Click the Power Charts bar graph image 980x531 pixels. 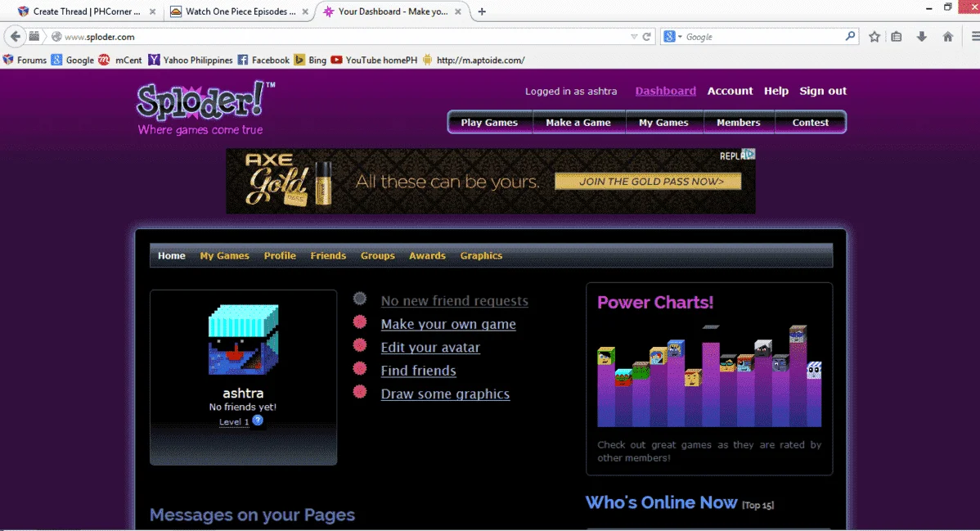tap(709, 376)
